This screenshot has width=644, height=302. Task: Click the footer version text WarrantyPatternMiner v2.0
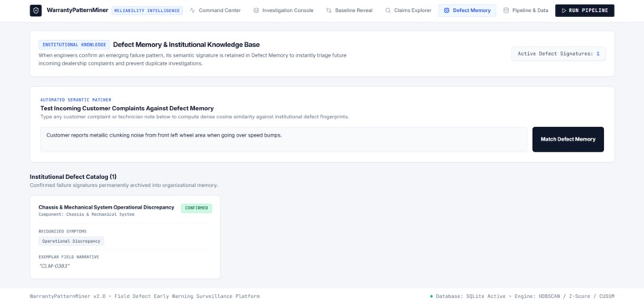click(68, 296)
